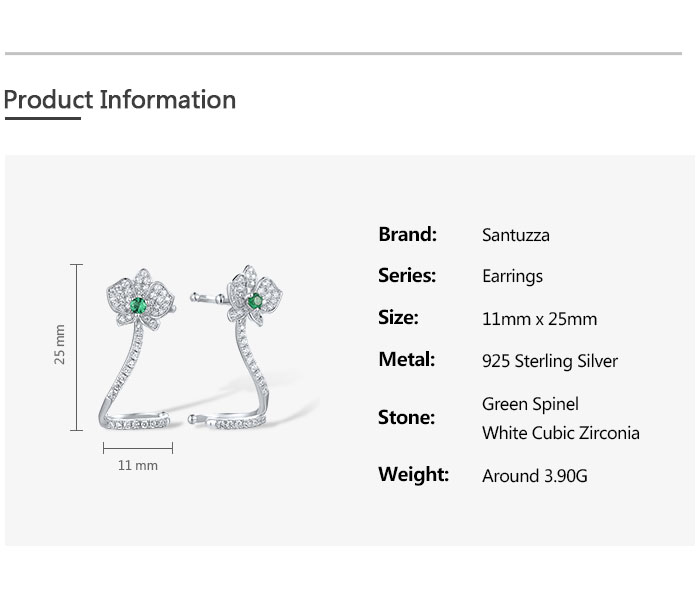Click the green stone on left earring
Screen dimensions: 700x596
tap(140, 304)
